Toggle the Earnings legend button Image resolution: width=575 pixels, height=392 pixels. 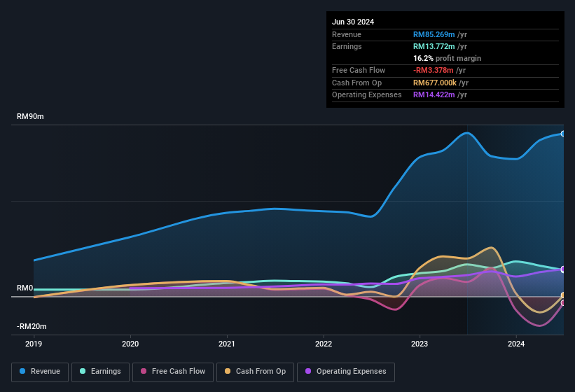click(x=100, y=372)
